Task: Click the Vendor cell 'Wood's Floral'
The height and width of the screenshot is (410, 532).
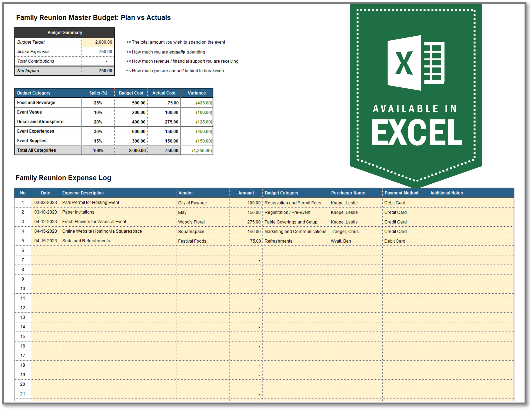Action: 203,222
